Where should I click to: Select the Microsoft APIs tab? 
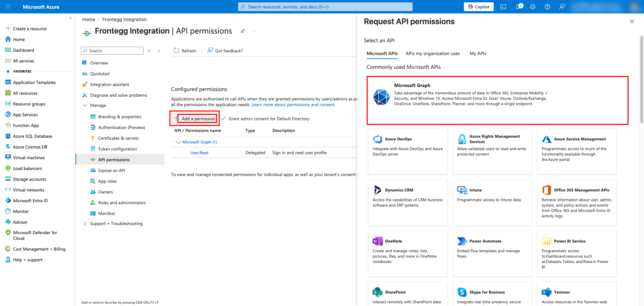click(x=382, y=53)
